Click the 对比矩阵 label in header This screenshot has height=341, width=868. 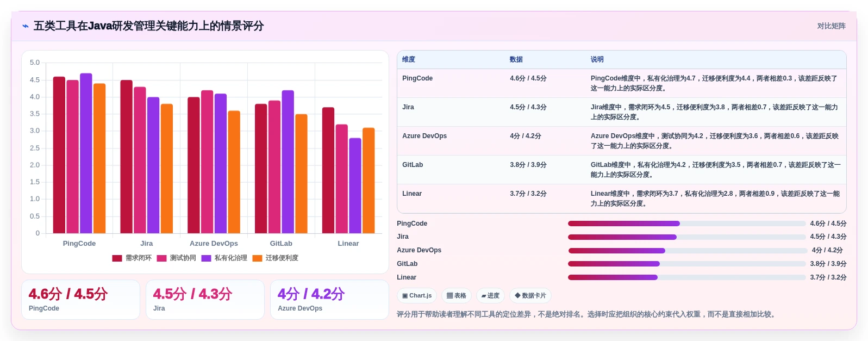(x=831, y=26)
